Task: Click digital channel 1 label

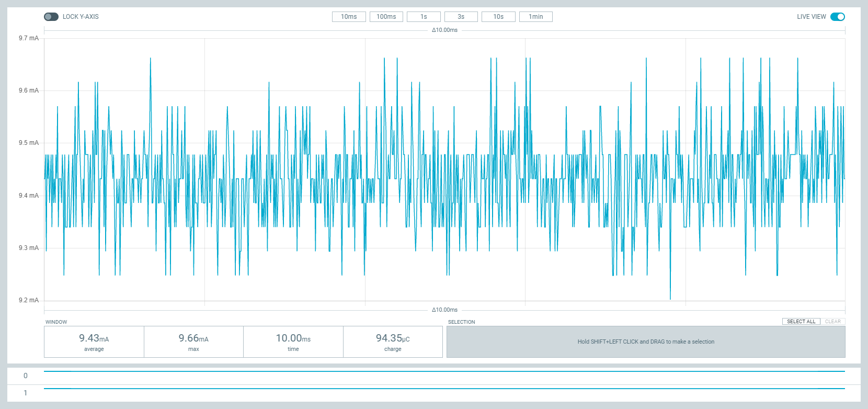Action: (26, 393)
